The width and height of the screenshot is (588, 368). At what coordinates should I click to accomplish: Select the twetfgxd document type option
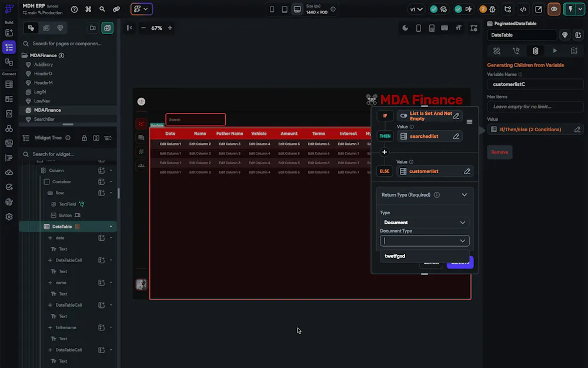[x=425, y=256]
